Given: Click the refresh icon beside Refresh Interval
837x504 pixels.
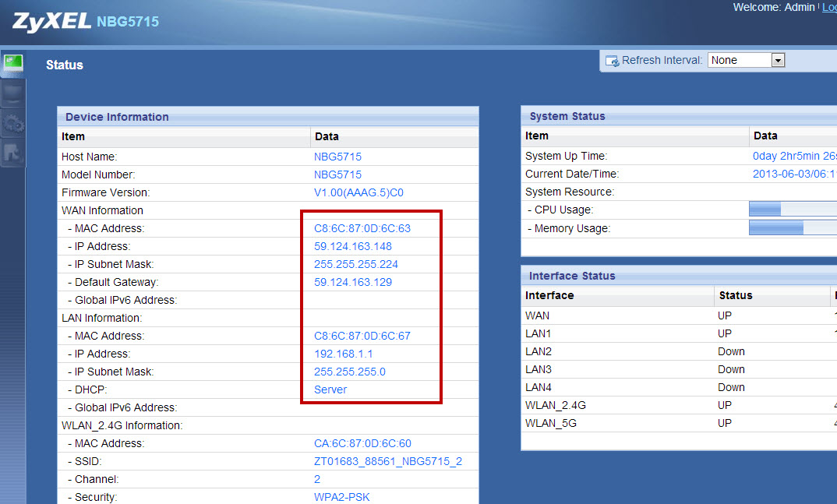Looking at the screenshot, I should pyautogui.click(x=613, y=61).
